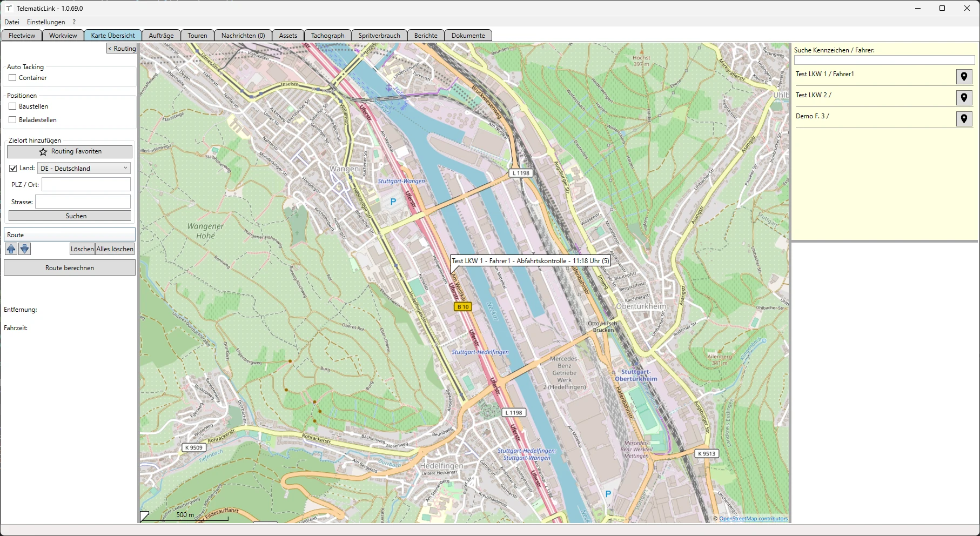Locate Test LKW 1 with its pin icon

pos(964,77)
